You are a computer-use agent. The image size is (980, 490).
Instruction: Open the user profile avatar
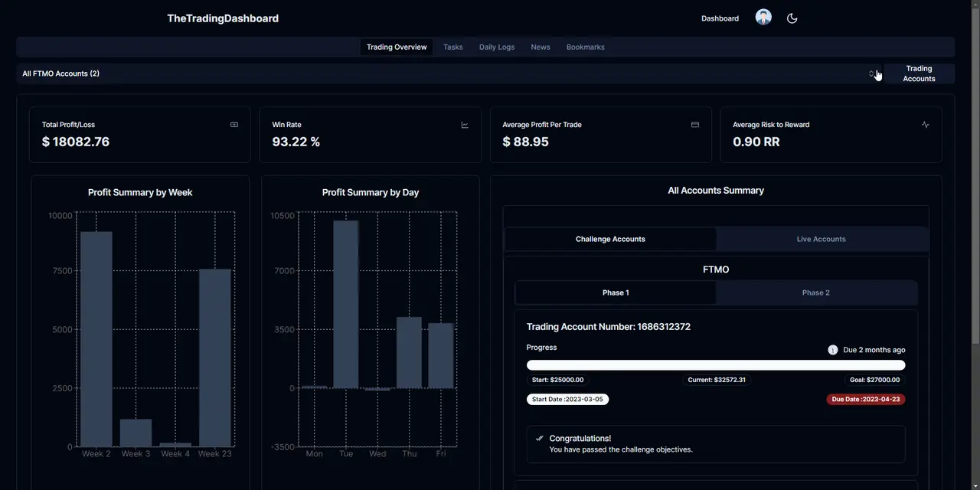763,18
